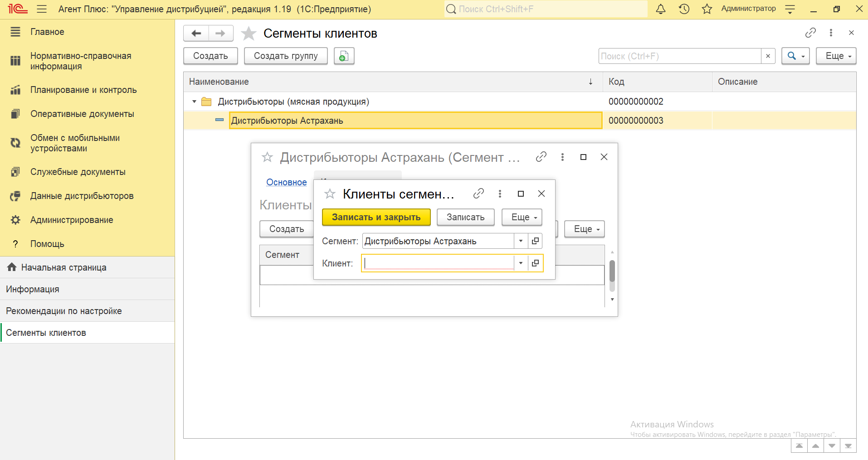The width and height of the screenshot is (868, 460).
Task: Click the notifications bell icon
Action: [x=661, y=9]
